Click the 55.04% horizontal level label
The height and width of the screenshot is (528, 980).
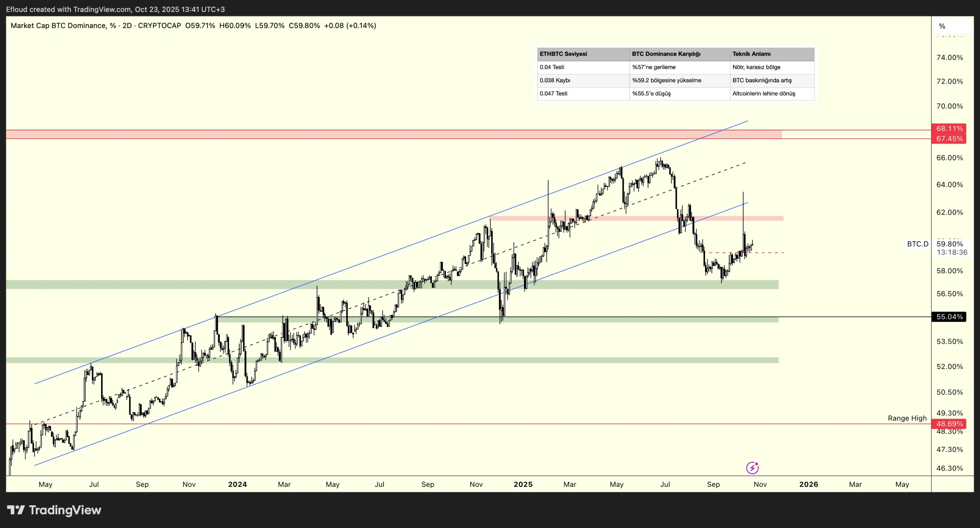click(950, 316)
